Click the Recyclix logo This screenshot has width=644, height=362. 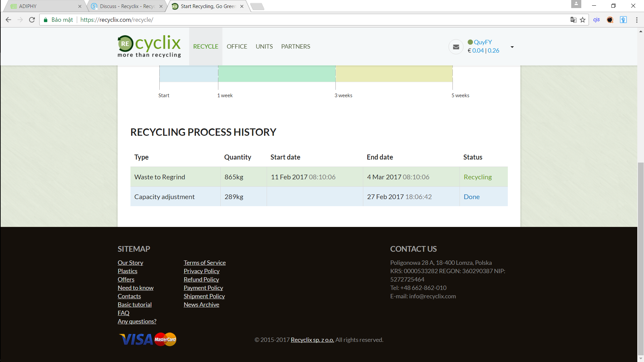[149, 46]
